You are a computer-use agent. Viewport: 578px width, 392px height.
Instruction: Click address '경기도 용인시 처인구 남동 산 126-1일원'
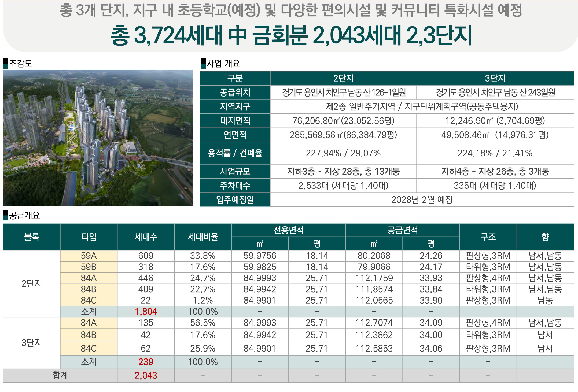pyautogui.click(x=344, y=93)
